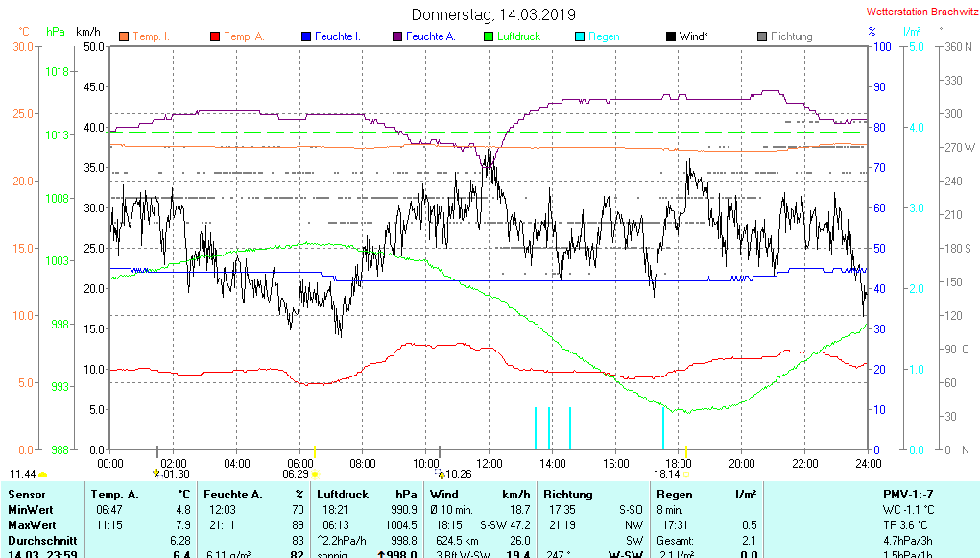
Task: Click the sunset sun icon at 18:14
Action: click(686, 474)
